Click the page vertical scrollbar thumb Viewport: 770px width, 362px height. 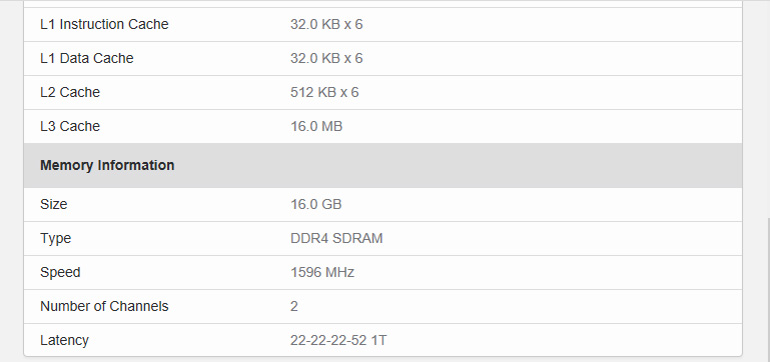pyautogui.click(x=768, y=290)
